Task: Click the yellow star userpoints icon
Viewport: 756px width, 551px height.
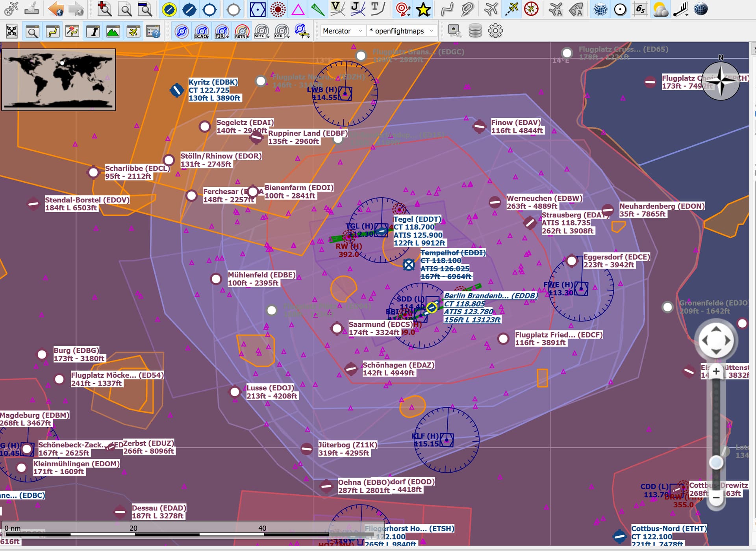Action: coord(423,9)
